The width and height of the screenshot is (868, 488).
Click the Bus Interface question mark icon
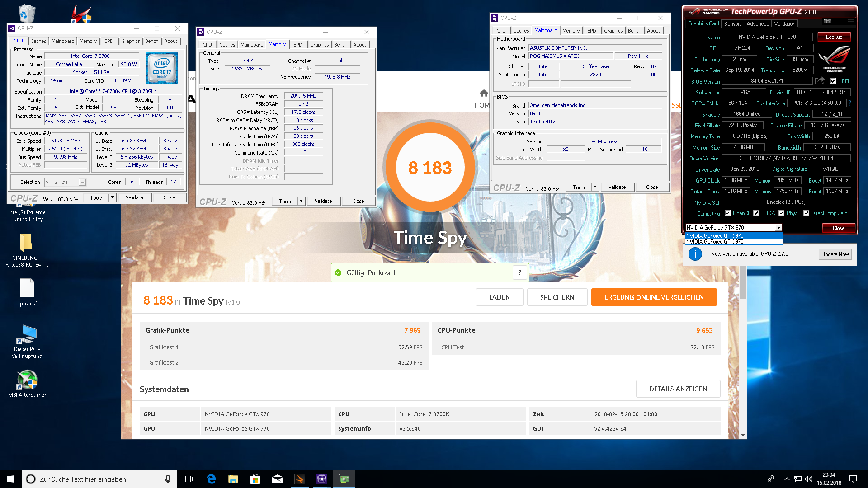pos(849,103)
